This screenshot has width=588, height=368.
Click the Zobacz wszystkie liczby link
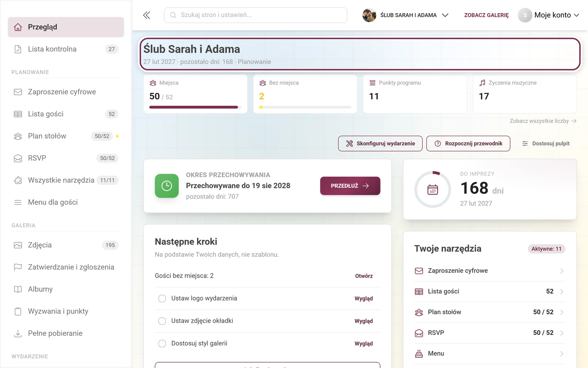pos(543,121)
